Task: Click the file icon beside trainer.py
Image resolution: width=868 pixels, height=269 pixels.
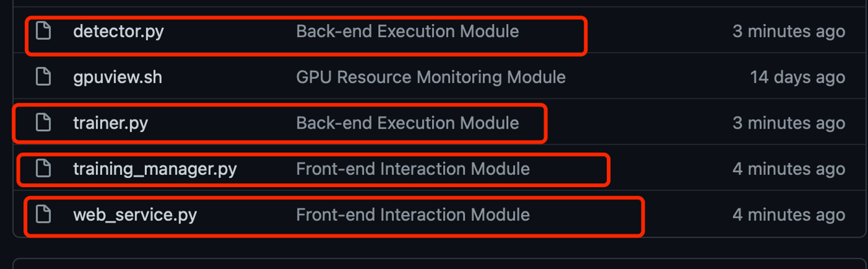Action: (43, 122)
